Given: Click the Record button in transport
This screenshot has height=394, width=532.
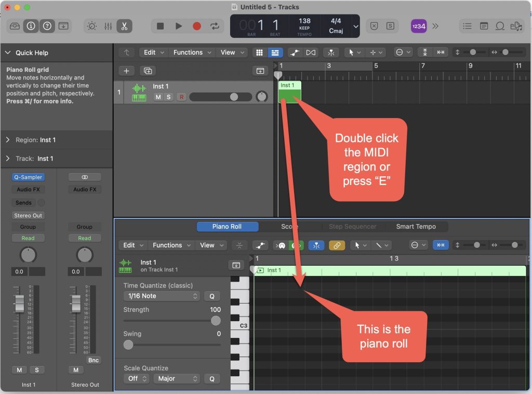Looking at the screenshot, I should coord(196,26).
